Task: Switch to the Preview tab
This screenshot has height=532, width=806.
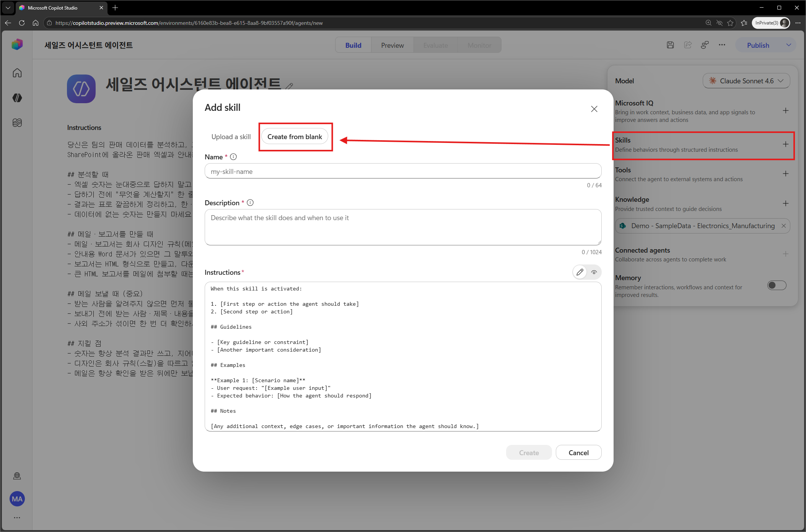Action: (x=392, y=45)
